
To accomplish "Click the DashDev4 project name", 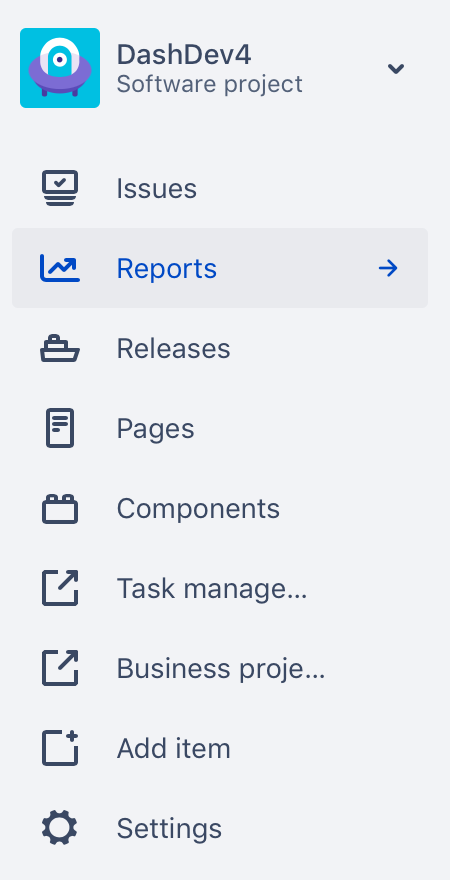I will point(184,54).
